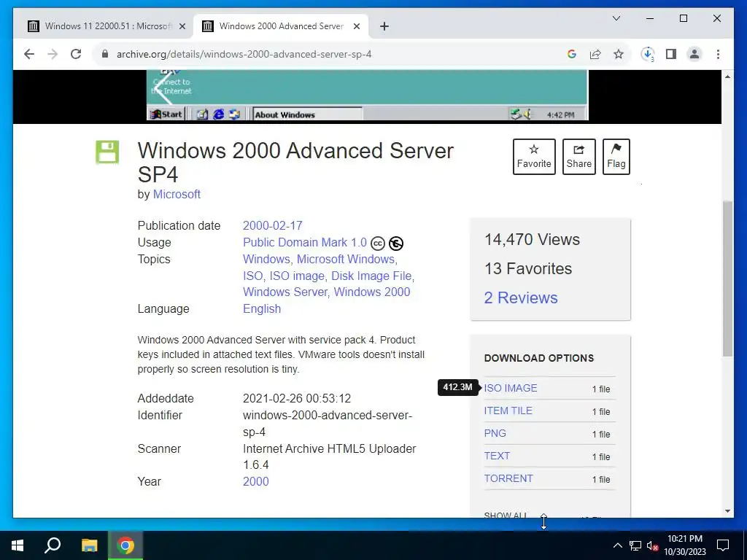Open the Google icon in address bar
Image resolution: width=747 pixels, height=560 pixels.
(x=572, y=54)
